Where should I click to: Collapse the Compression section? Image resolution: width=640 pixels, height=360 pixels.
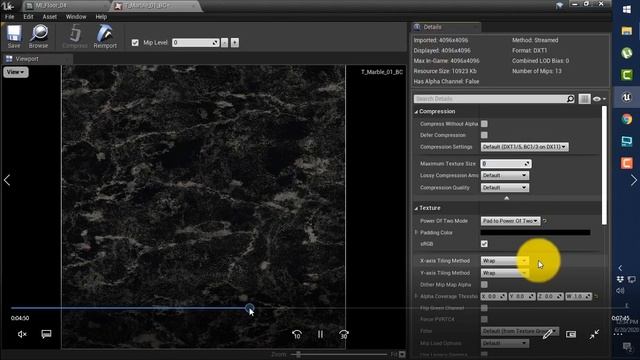coord(416,111)
